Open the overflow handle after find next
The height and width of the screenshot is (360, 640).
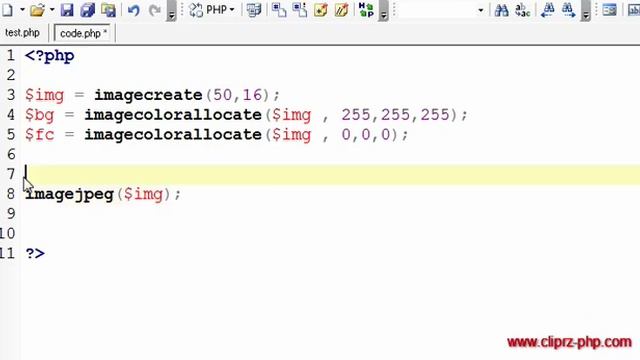586,11
